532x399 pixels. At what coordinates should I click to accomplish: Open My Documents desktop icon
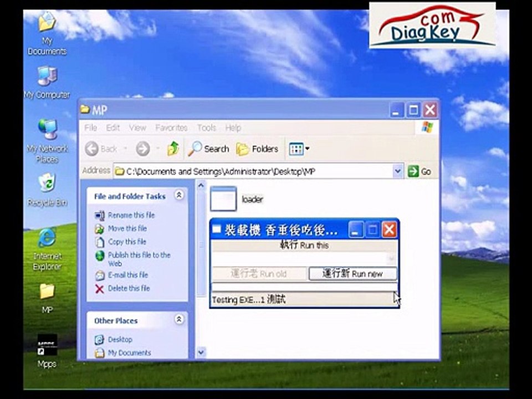(47, 33)
